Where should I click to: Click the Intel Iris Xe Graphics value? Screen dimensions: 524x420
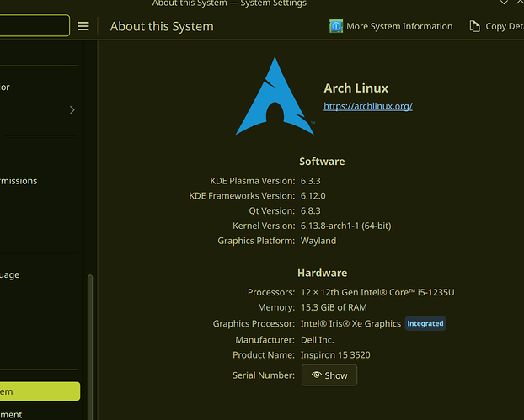click(x=350, y=323)
